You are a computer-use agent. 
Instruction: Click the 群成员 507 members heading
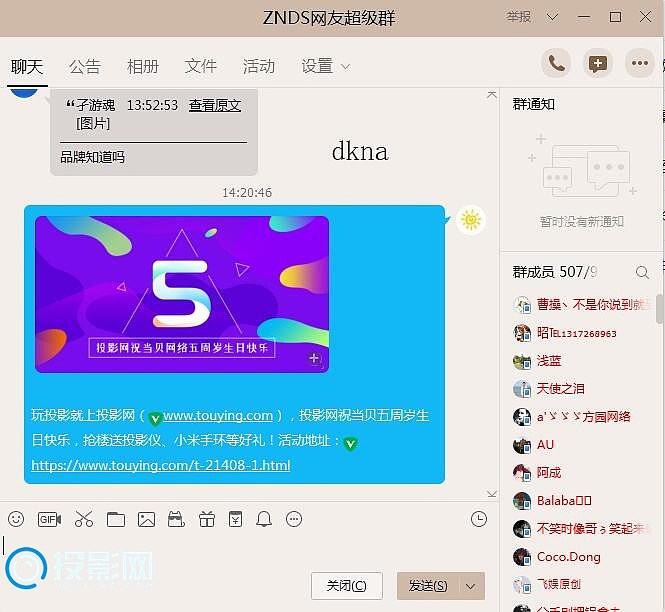(x=555, y=272)
